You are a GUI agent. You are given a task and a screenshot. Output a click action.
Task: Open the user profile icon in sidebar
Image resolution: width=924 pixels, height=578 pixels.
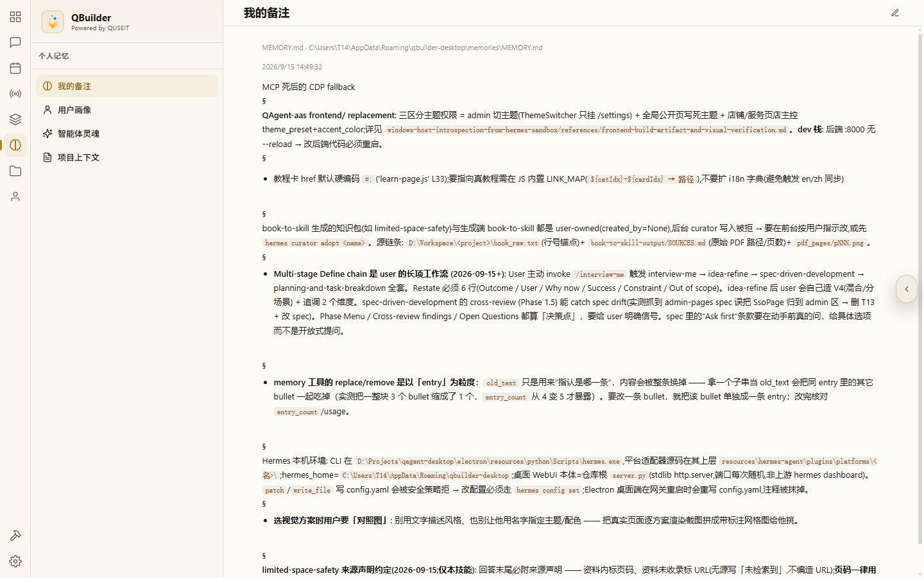[x=15, y=197]
